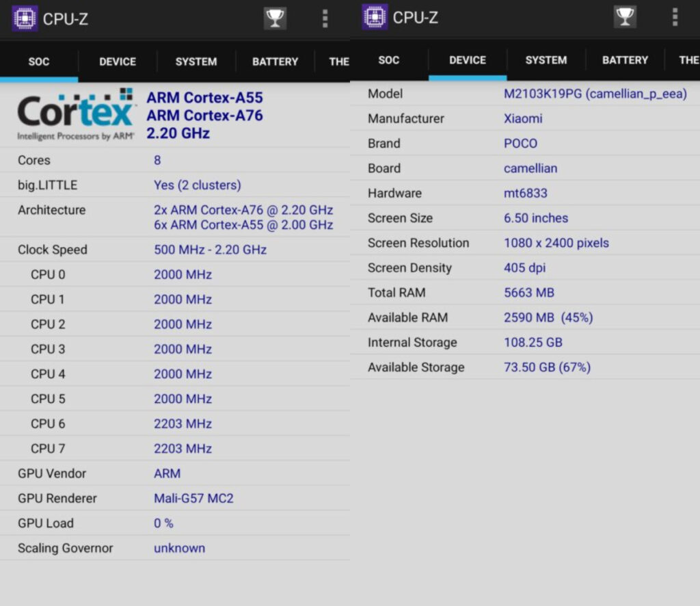Viewport: 700px width, 606px height.
Task: Switch to SYSTEM tab in right screen
Action: (x=546, y=60)
